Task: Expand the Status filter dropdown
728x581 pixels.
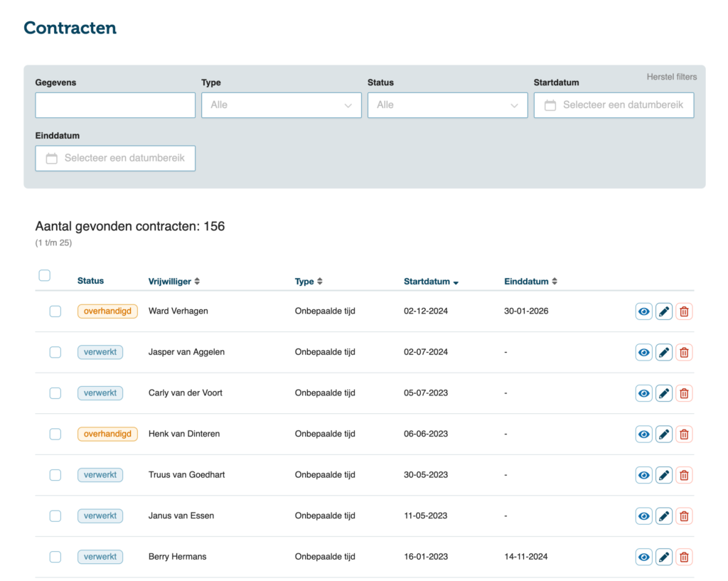Action: pos(447,105)
